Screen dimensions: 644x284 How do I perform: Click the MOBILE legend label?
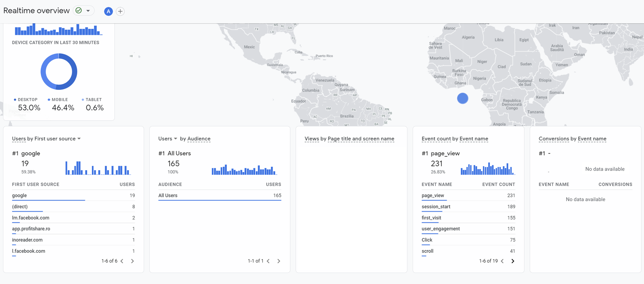(x=60, y=100)
